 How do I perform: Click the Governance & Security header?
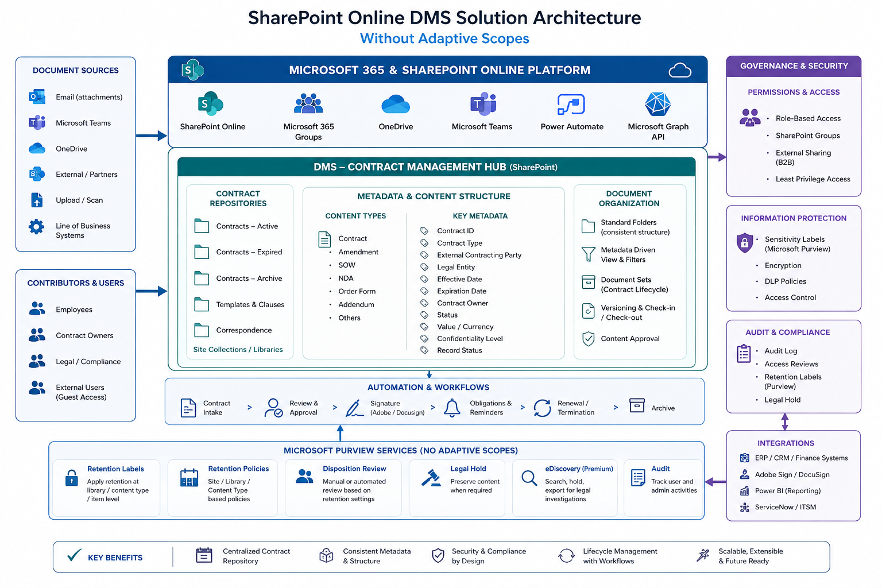794,66
